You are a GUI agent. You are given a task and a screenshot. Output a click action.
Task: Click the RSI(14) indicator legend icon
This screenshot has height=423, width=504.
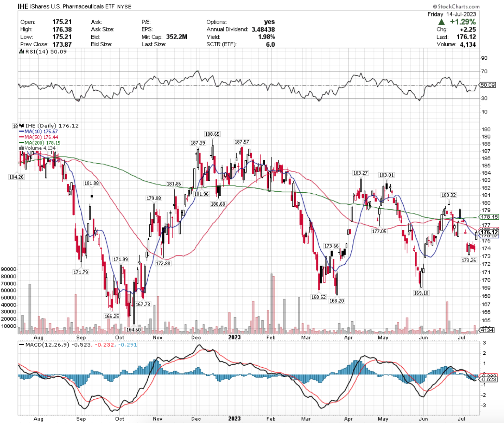pos(22,51)
